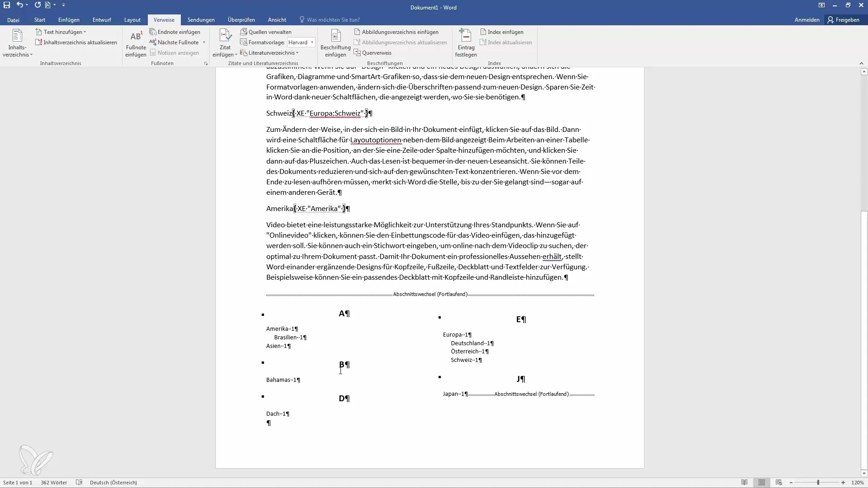Expand Text hinzufügen dropdown arrow
The height and width of the screenshot is (488, 868).
tap(85, 32)
